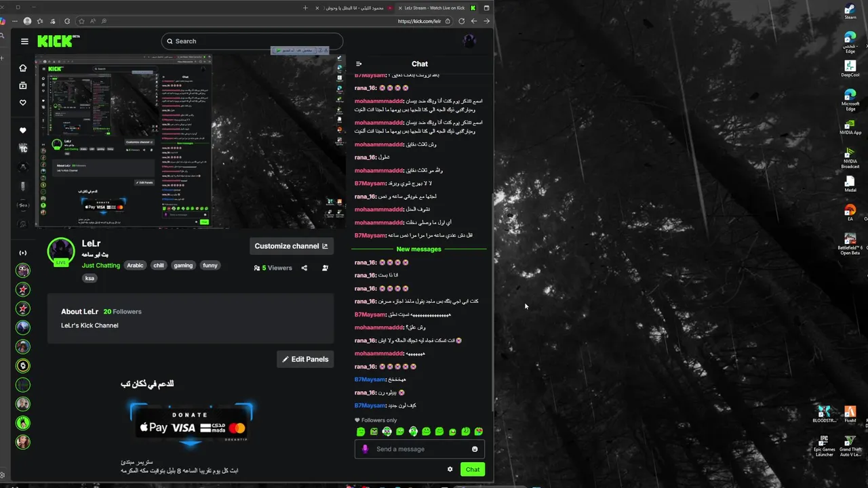Image resolution: width=868 pixels, height=488 pixels.
Task: Click the stream video player
Action: pos(191,141)
